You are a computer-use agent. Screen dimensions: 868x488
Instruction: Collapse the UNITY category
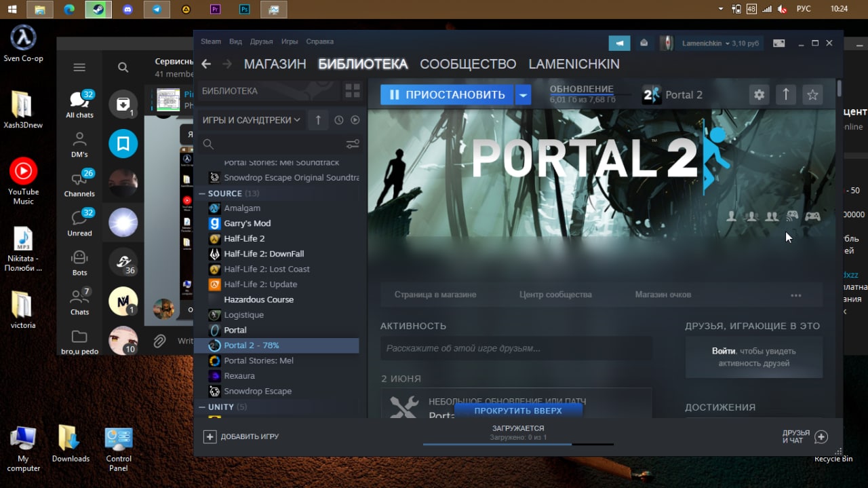[x=202, y=407]
